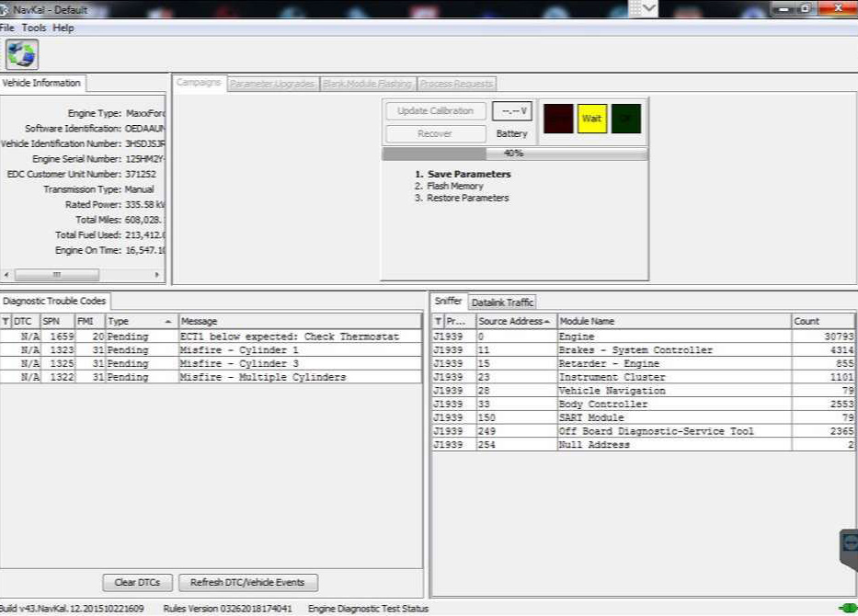The width and height of the screenshot is (858, 616).
Task: Click the yellow Wait status indicator
Action: coord(591,119)
